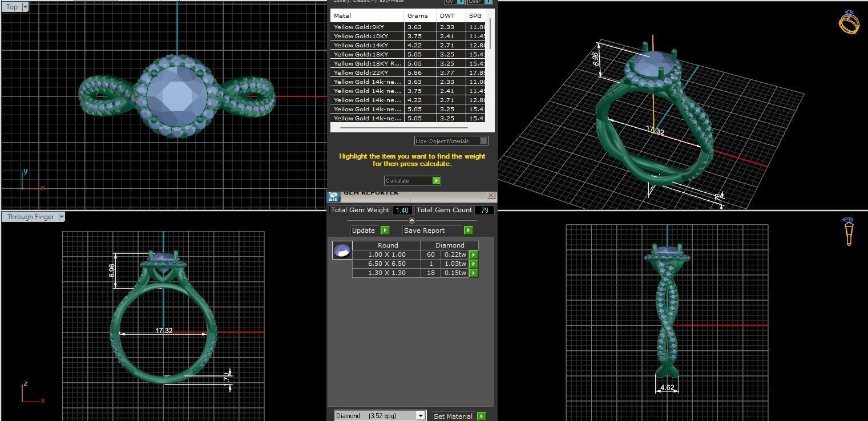Image resolution: width=868 pixels, height=421 pixels.
Task: Toggle Use Object Materials option
Action: click(484, 141)
